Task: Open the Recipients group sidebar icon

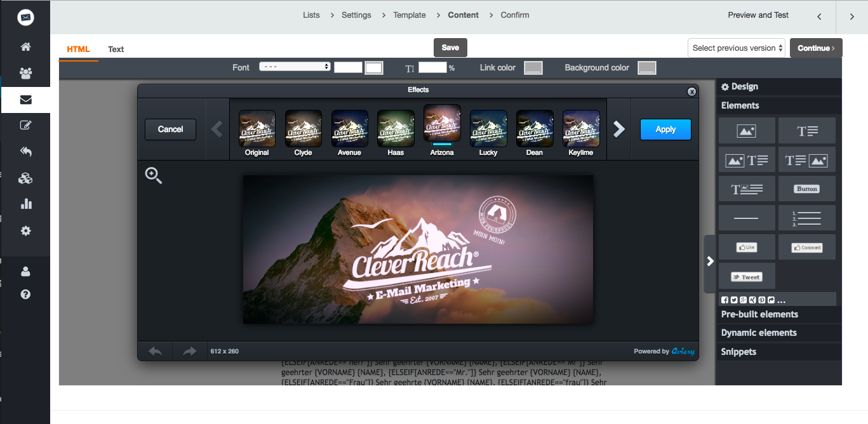Action: [x=25, y=73]
